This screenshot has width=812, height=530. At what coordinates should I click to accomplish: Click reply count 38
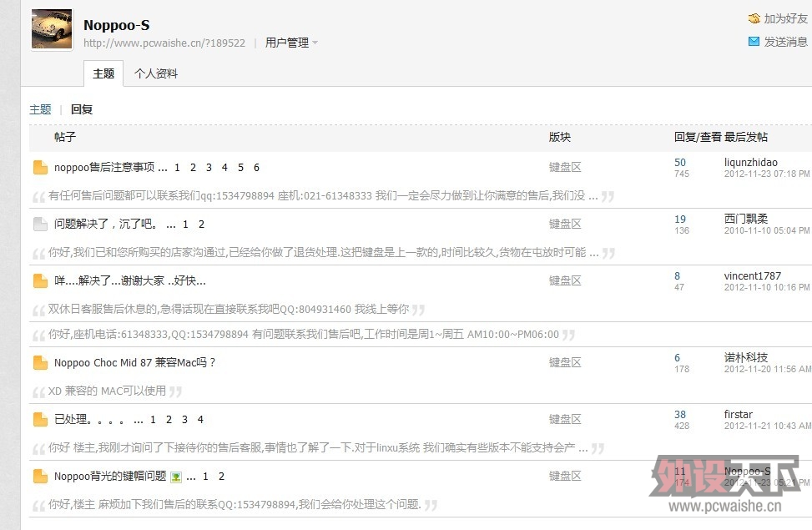[680, 415]
